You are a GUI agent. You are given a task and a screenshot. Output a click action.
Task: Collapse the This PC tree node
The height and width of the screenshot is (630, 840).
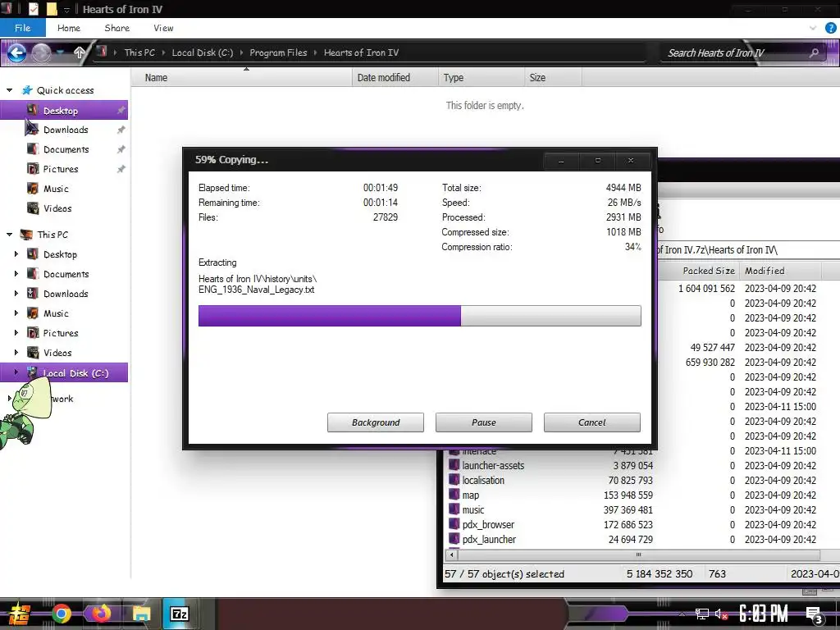9,234
